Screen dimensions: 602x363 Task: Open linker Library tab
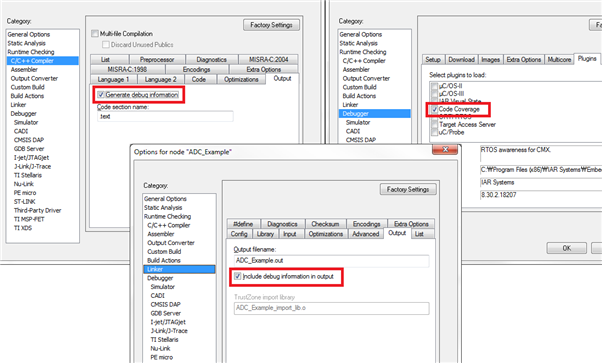coord(265,234)
